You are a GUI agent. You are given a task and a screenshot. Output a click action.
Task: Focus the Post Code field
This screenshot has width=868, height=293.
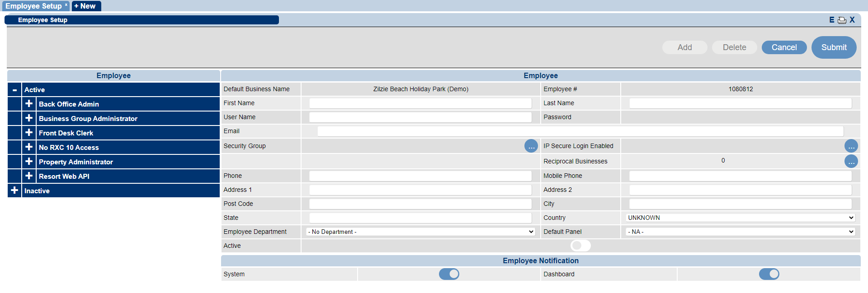420,204
